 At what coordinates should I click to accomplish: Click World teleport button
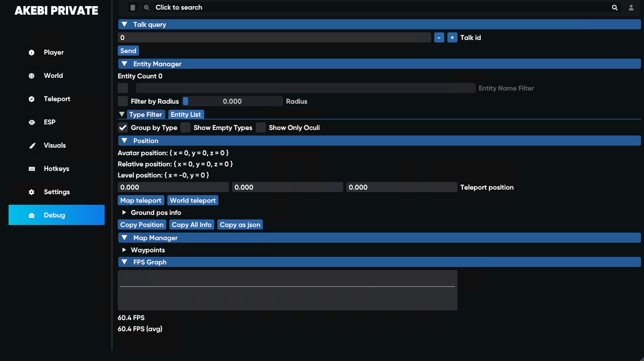tap(193, 200)
